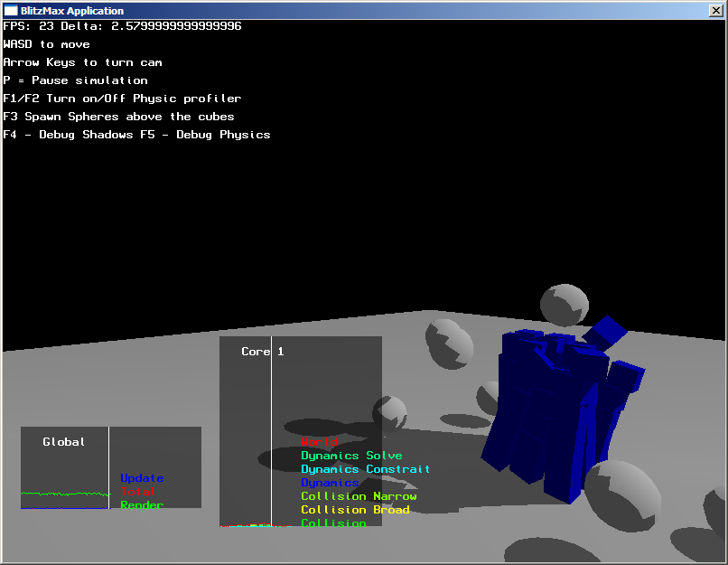Click the FPS and Delta counter text
This screenshot has width=728, height=565.
click(x=122, y=26)
